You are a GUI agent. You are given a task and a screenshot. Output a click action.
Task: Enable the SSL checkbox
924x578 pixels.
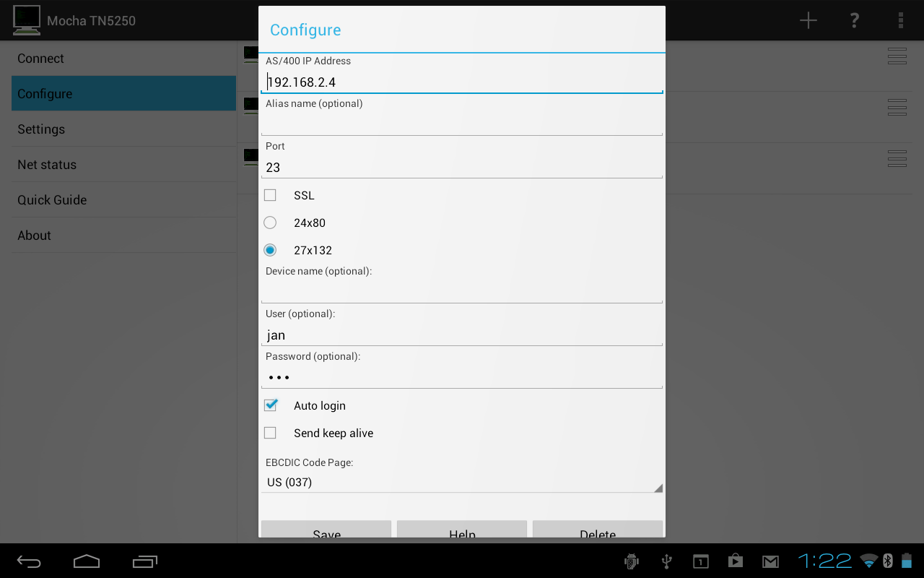(x=270, y=195)
